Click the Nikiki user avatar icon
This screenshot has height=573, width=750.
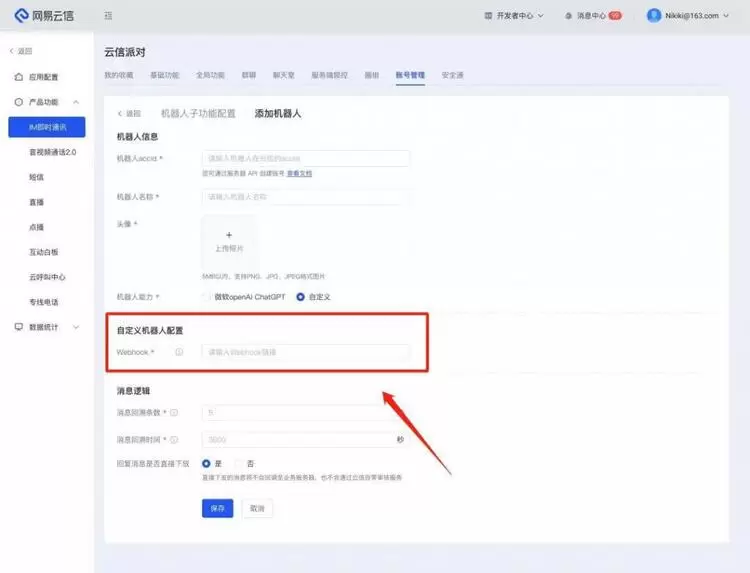[x=654, y=16]
